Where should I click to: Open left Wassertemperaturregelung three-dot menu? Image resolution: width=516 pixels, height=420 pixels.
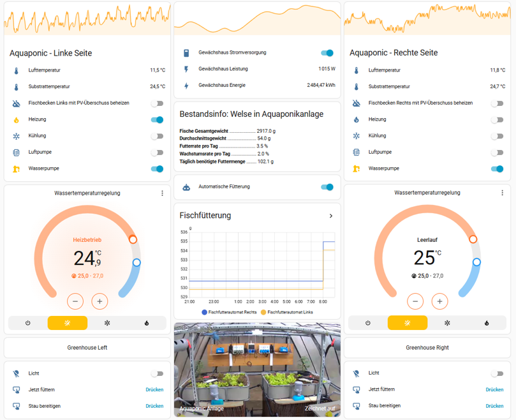(162, 193)
